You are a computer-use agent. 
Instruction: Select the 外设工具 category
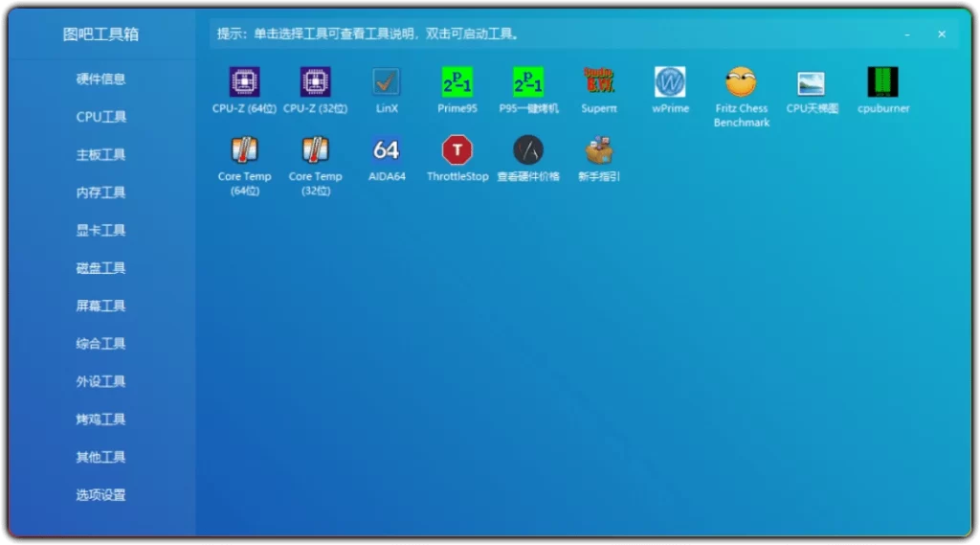(100, 381)
